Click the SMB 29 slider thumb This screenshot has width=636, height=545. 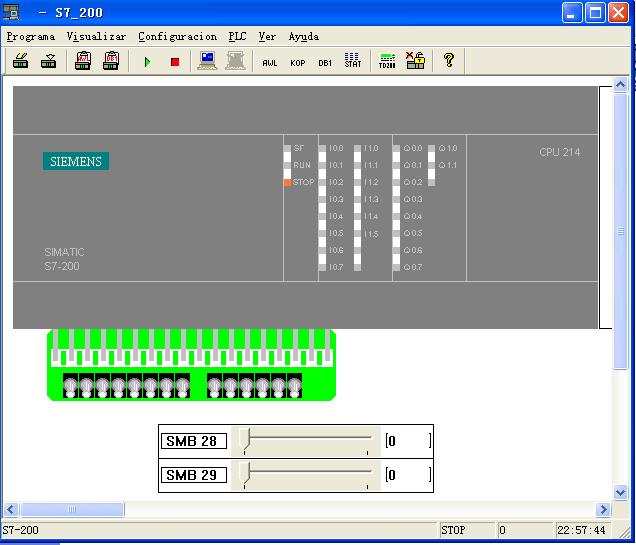coord(244,472)
